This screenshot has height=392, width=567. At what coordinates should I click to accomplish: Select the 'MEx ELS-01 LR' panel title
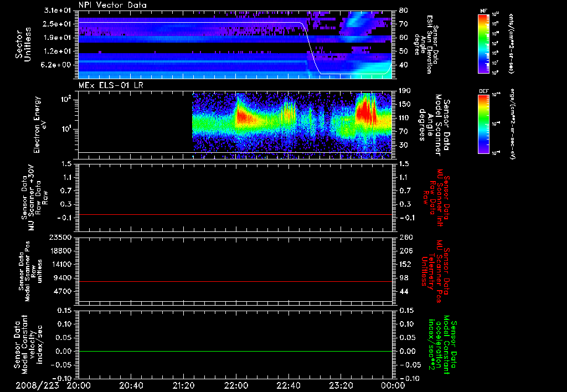coord(111,85)
